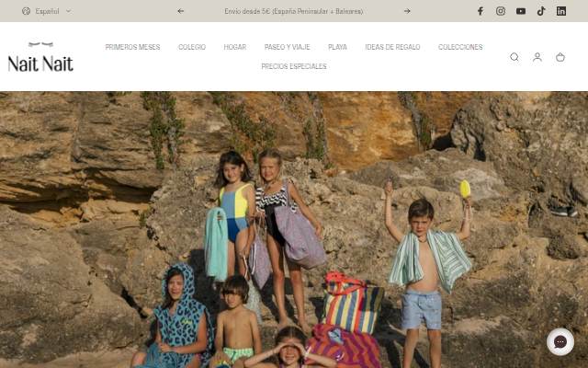Open the Primeros Meses menu

pos(132,47)
